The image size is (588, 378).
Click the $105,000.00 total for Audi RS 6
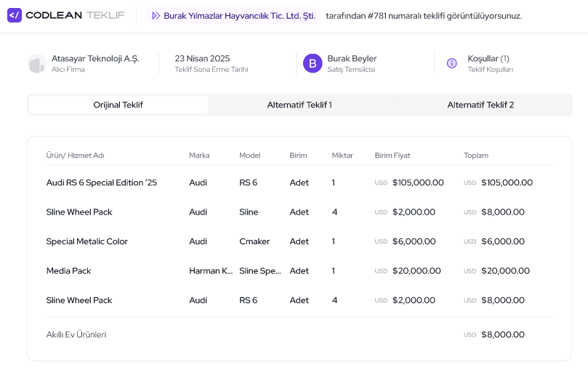(507, 182)
